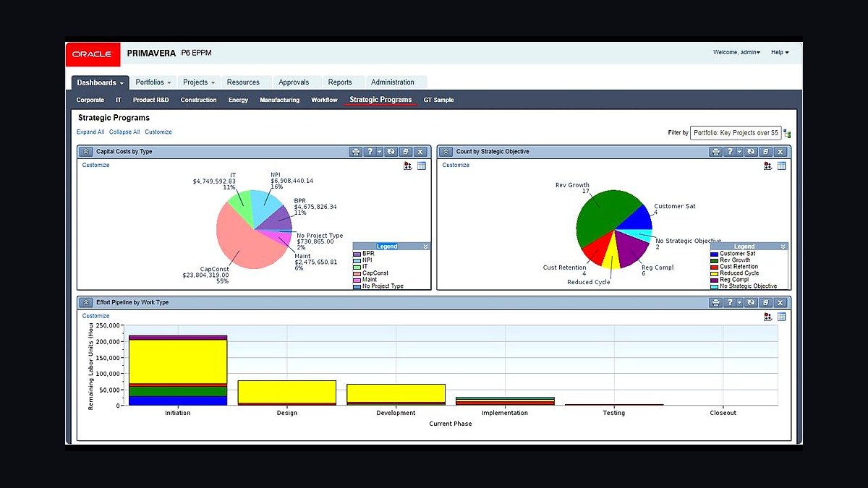Screen dimensions: 868x488
Task: Click the BPR color swatch in legend
Action: click(x=357, y=254)
